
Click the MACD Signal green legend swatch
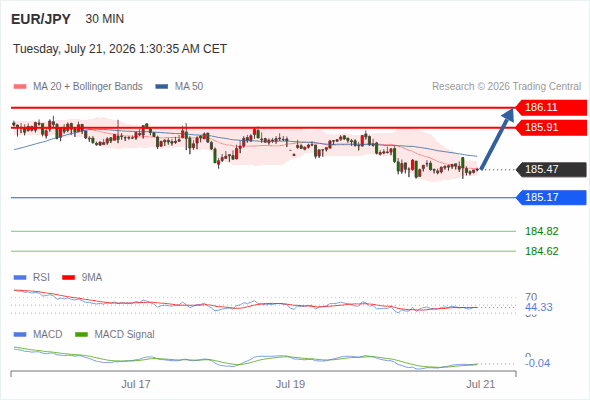81,335
